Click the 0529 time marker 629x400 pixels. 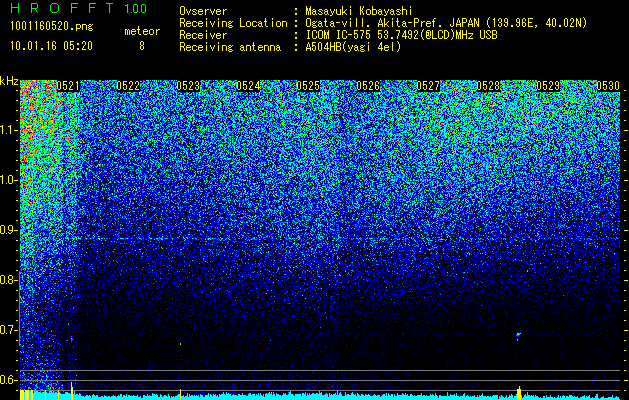coord(548,86)
